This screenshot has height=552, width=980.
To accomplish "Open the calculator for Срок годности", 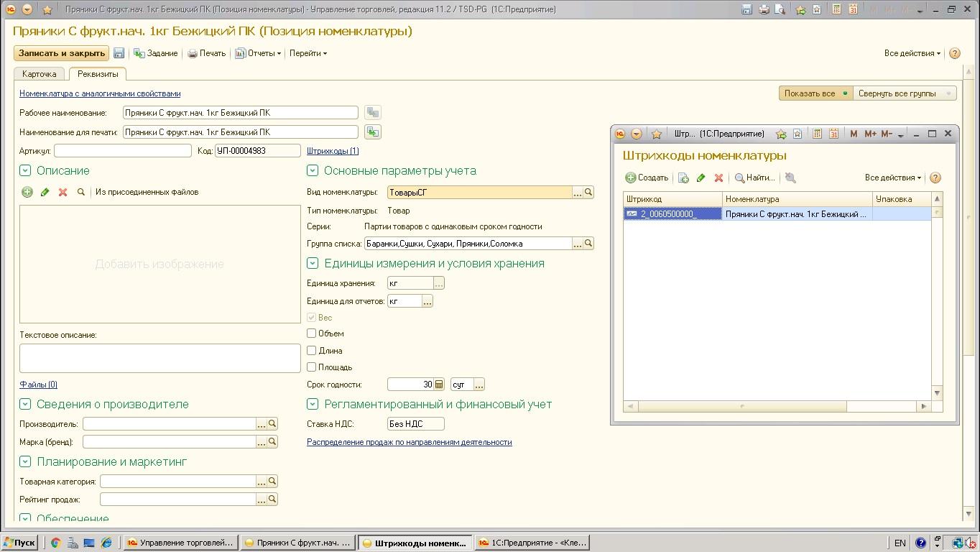I will pyautogui.click(x=439, y=385).
